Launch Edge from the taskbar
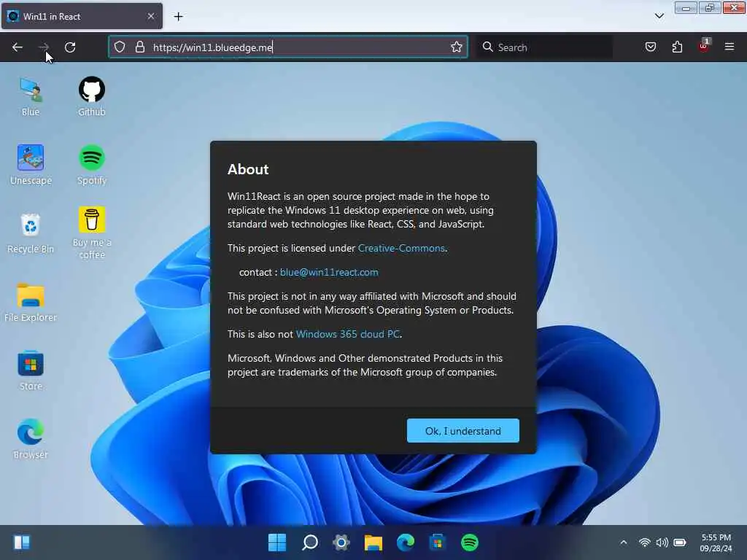747x560 pixels. coord(406,542)
